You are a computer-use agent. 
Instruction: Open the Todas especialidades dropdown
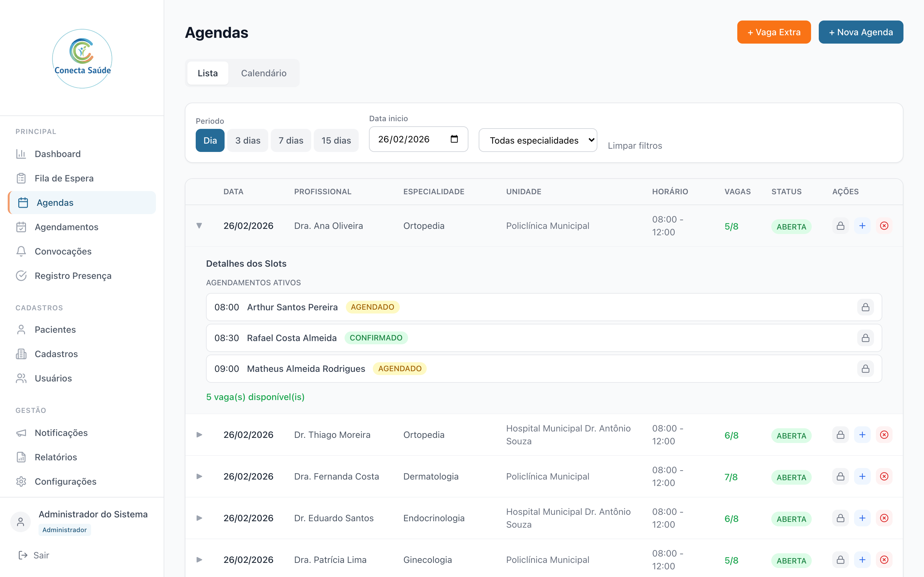538,140
